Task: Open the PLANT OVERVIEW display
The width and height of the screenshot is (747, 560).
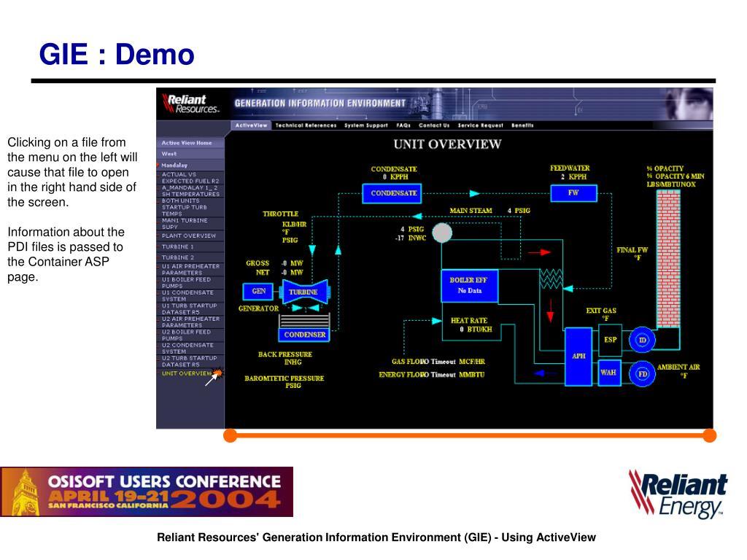Action: 189,236
